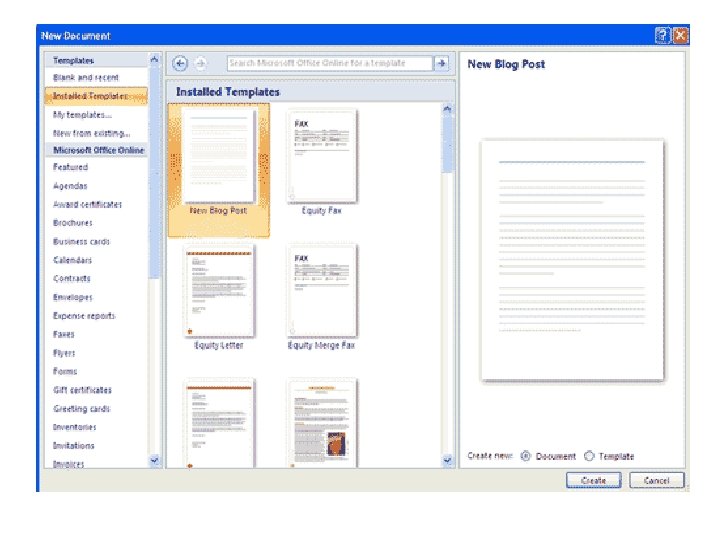
Task: Click the Cancel button
Action: (x=657, y=480)
